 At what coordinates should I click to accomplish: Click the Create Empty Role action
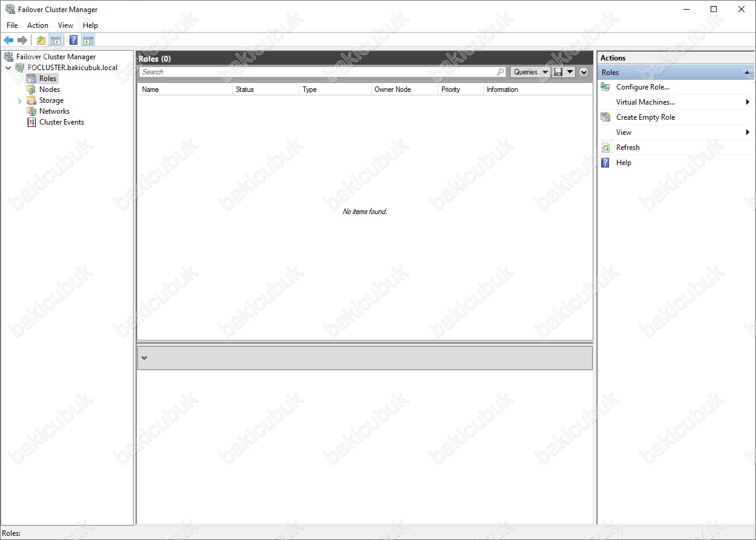pos(645,117)
